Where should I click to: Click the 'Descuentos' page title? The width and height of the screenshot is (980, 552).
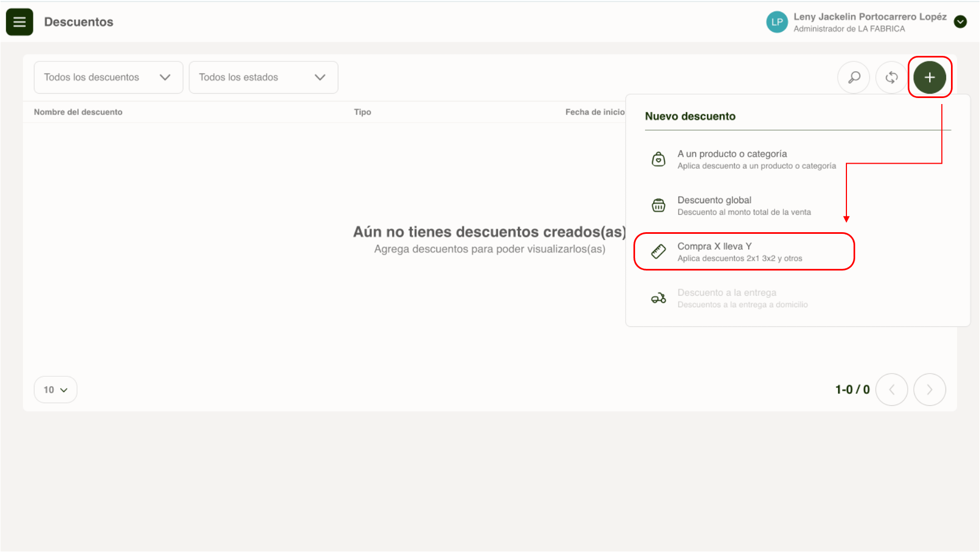79,22
